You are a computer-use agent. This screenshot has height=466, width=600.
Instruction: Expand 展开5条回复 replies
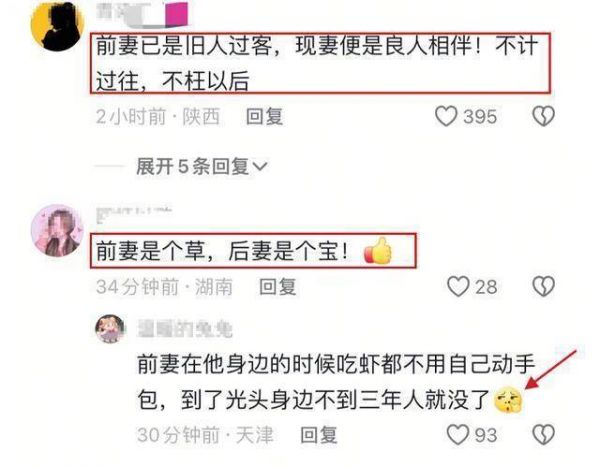pos(201,166)
